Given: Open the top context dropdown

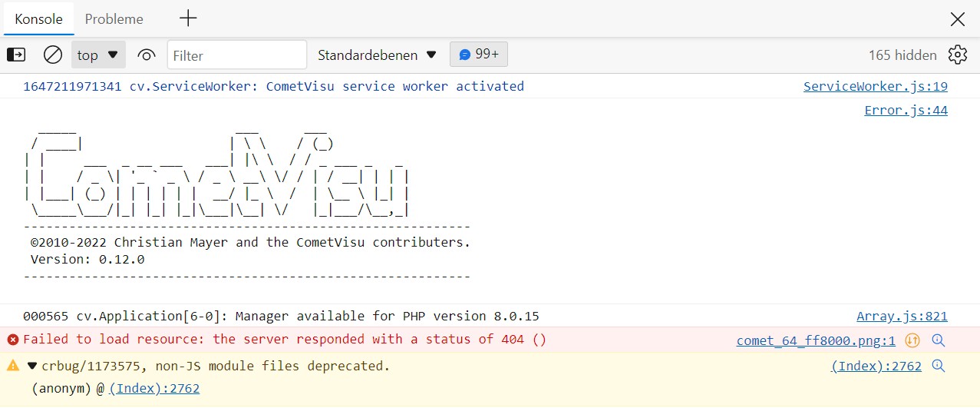Looking at the screenshot, I should click(x=98, y=55).
